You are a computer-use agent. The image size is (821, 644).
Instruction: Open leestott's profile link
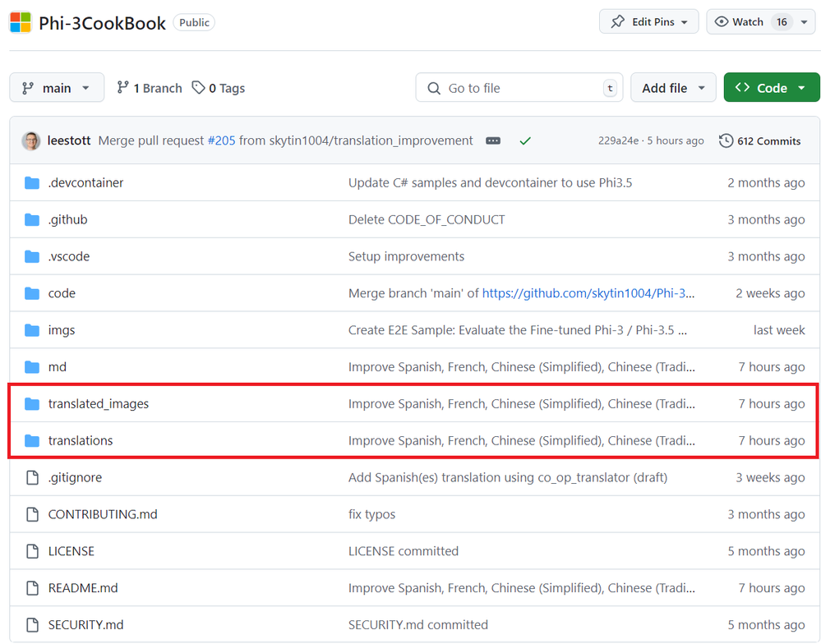click(68, 140)
